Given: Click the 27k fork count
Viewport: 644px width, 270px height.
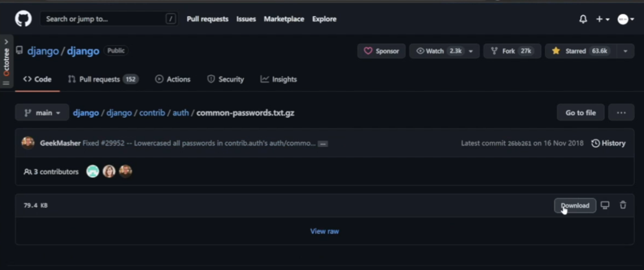Looking at the screenshot, I should click(526, 51).
